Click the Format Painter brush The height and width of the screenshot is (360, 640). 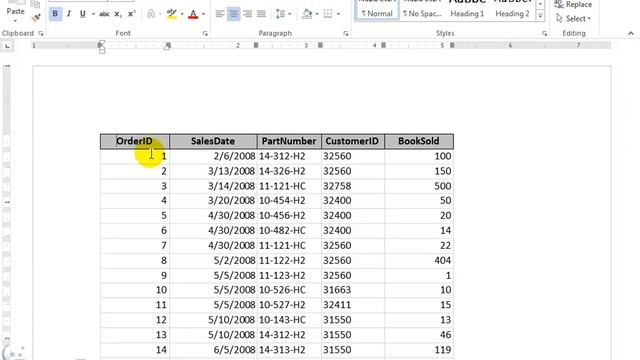click(x=36, y=18)
